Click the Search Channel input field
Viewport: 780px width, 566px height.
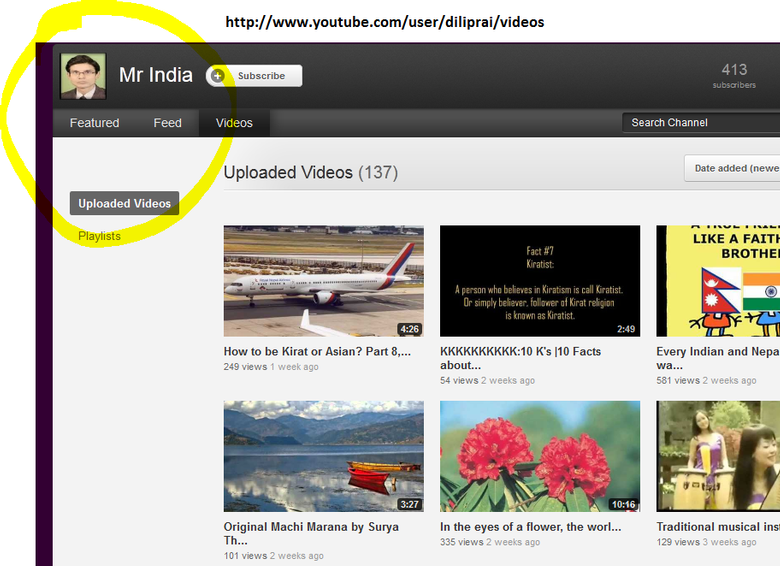[700, 123]
